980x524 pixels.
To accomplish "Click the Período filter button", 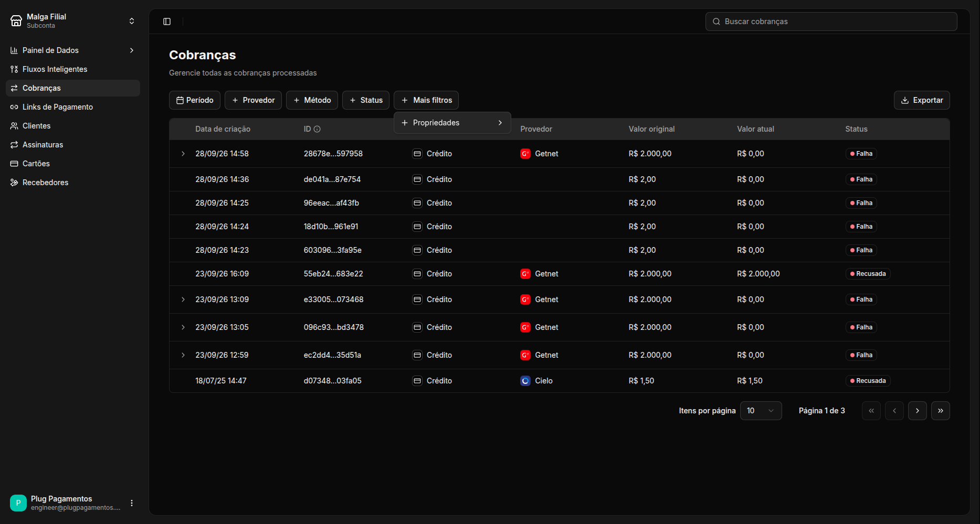I will [195, 100].
